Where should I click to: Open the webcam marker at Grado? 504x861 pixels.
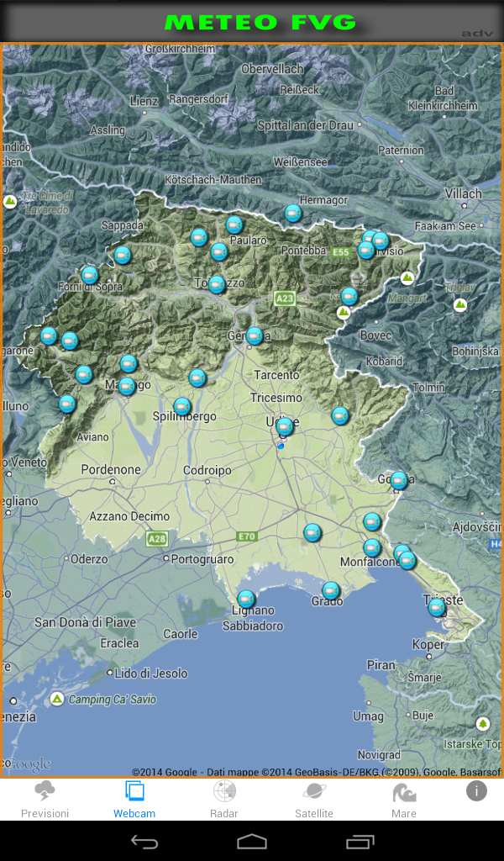click(x=331, y=591)
